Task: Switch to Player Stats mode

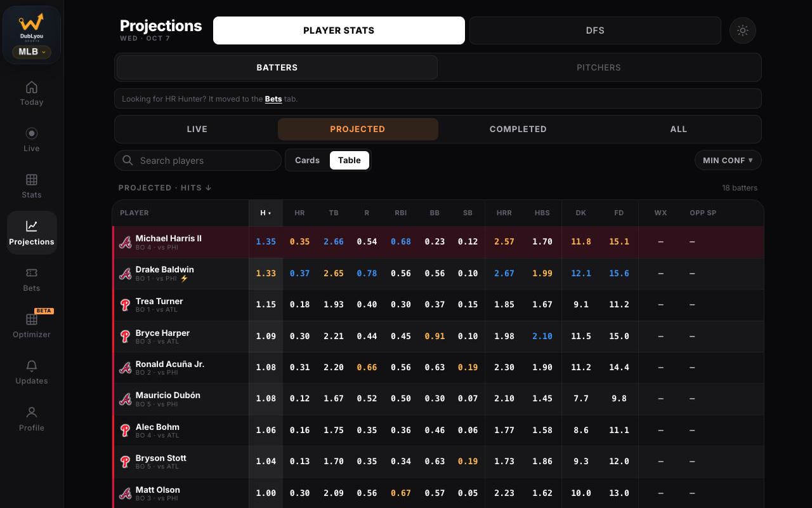Action: [339, 30]
